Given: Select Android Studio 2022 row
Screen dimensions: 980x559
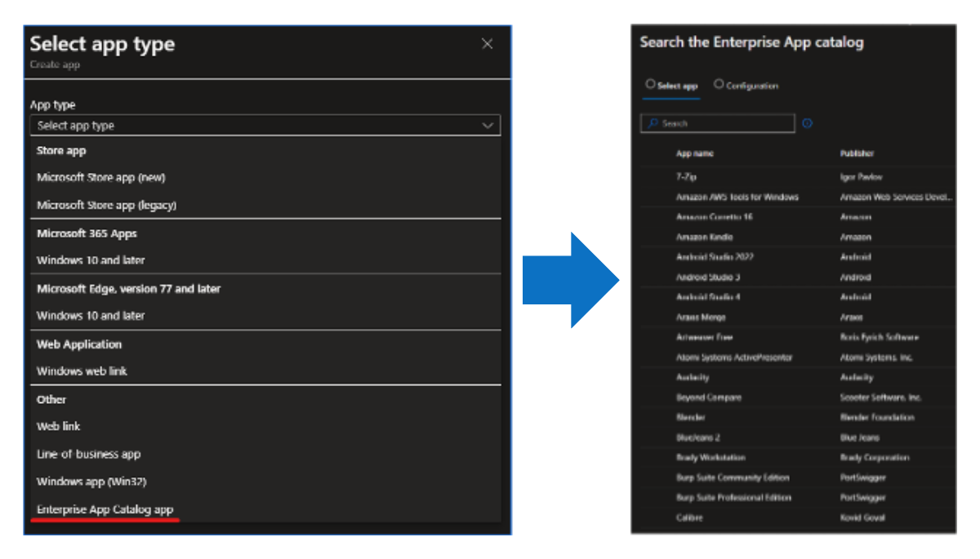Looking at the screenshot, I should [798, 257].
